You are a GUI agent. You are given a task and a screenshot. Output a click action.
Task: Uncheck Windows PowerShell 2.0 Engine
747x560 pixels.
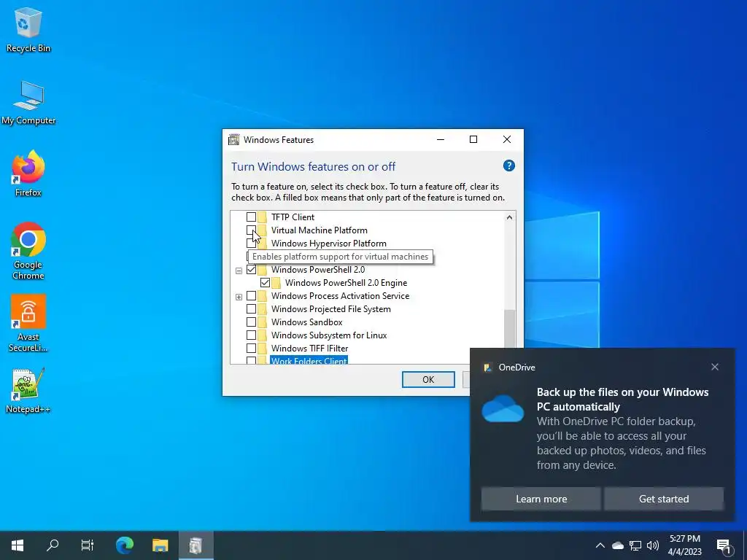pyautogui.click(x=265, y=283)
